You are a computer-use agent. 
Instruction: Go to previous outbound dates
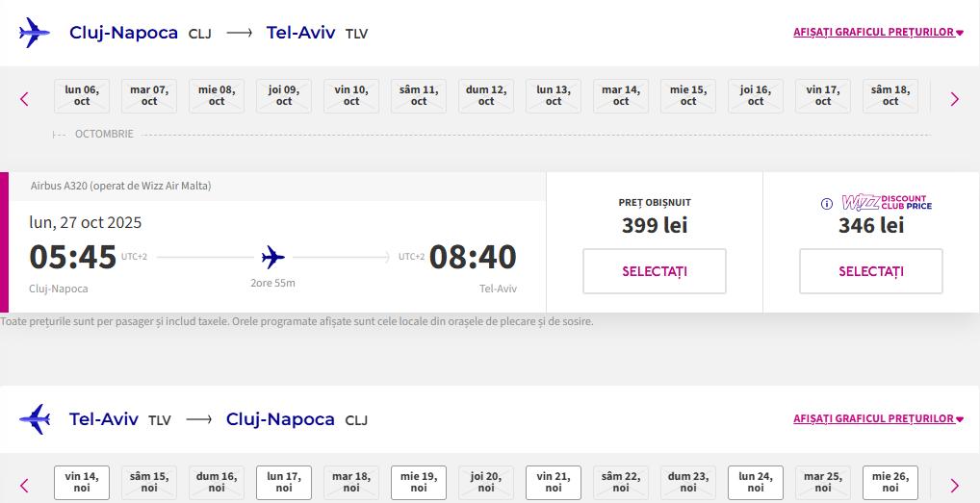tap(25, 98)
